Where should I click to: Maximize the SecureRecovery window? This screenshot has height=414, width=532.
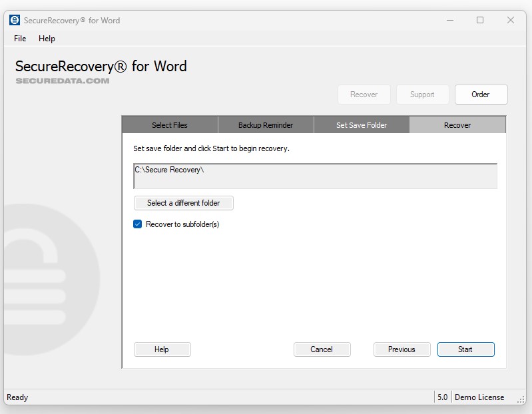[480, 20]
